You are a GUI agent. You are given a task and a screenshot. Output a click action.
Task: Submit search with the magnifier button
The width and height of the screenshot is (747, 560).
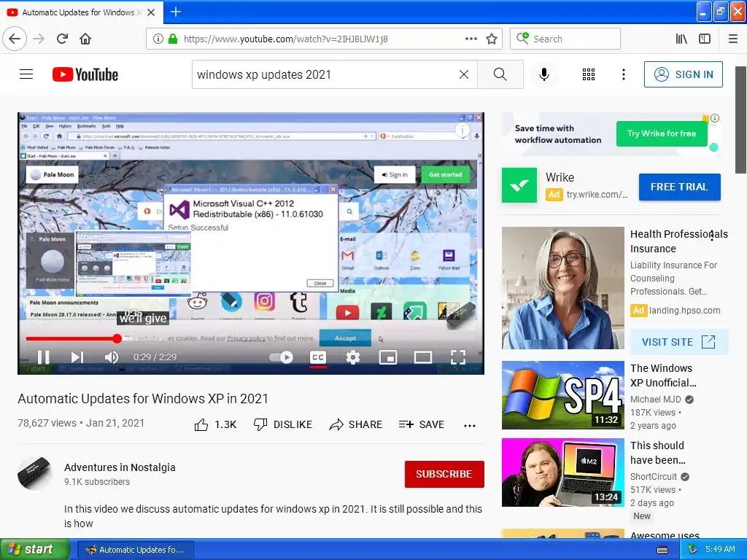(x=500, y=74)
